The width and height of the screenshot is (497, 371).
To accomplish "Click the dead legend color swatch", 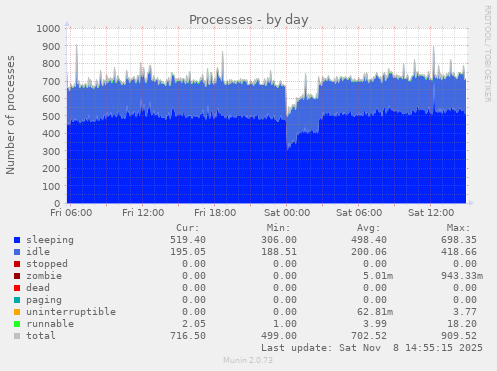I will click(17, 288).
